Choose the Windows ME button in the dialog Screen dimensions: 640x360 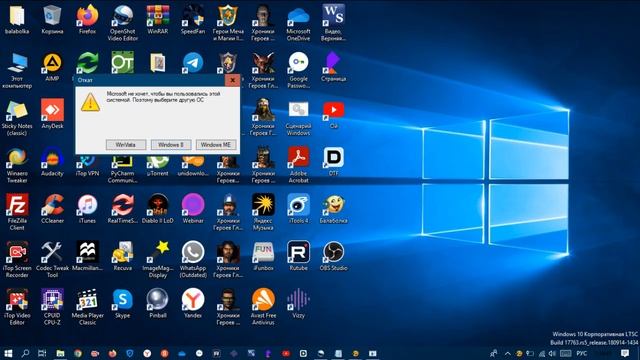(x=216, y=145)
